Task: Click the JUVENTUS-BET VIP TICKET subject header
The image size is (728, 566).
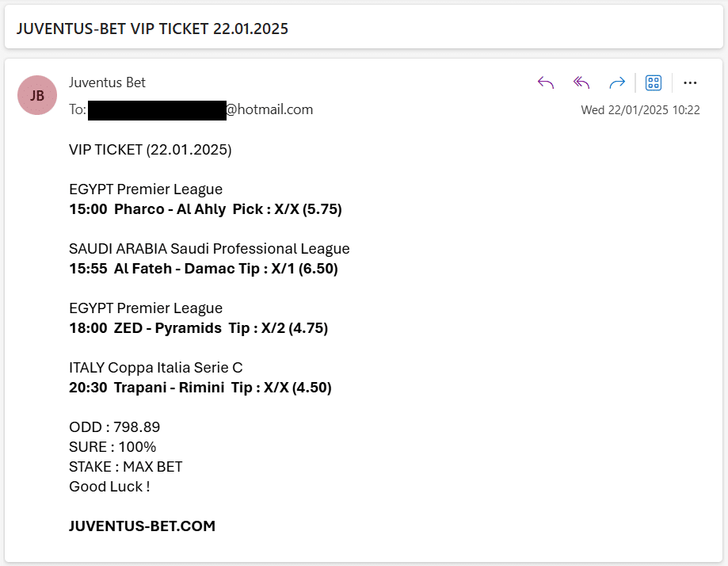Action: point(152,29)
